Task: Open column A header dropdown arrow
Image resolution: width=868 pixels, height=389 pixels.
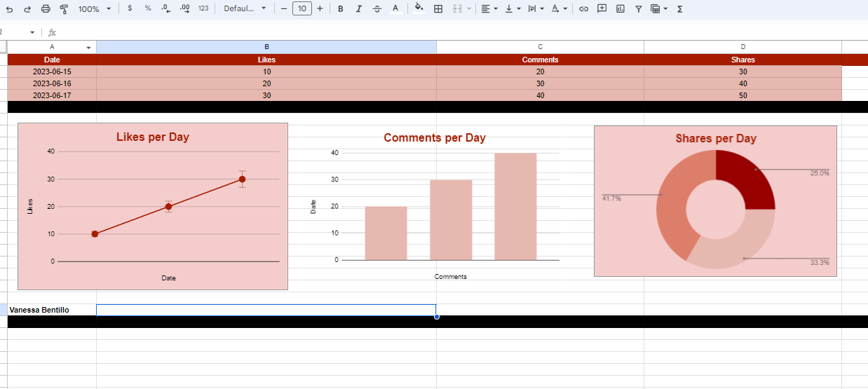Action: tap(88, 48)
